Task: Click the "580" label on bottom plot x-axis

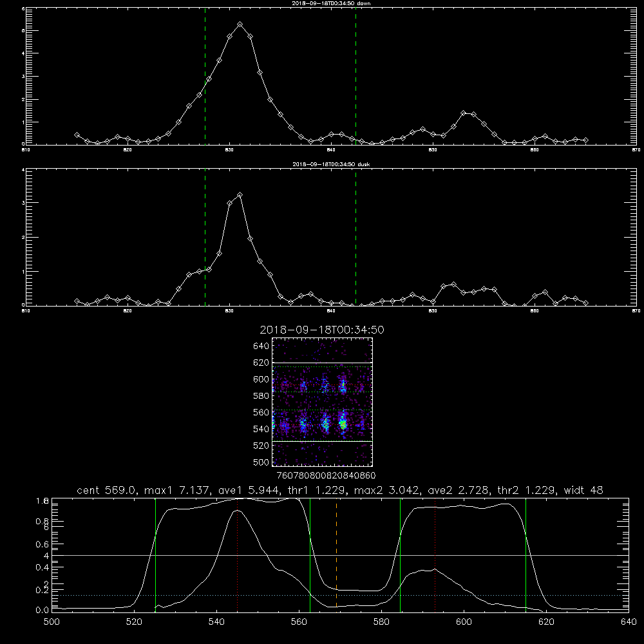Action: 381,622
